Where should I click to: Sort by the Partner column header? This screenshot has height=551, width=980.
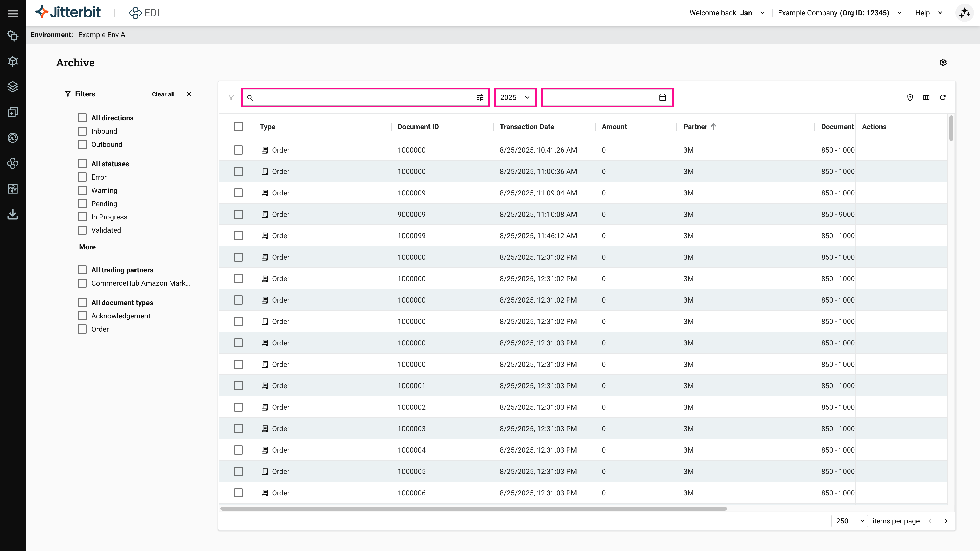[x=695, y=127]
